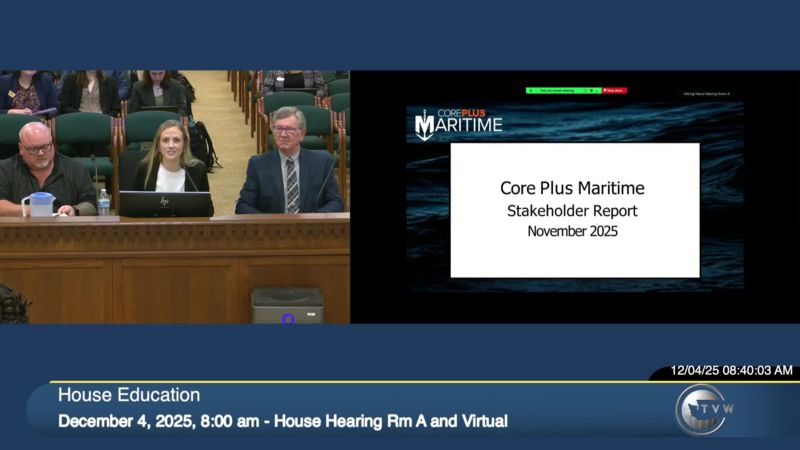Click the TVW logo in corner
Viewport: 800px width, 450px height.
(700, 409)
